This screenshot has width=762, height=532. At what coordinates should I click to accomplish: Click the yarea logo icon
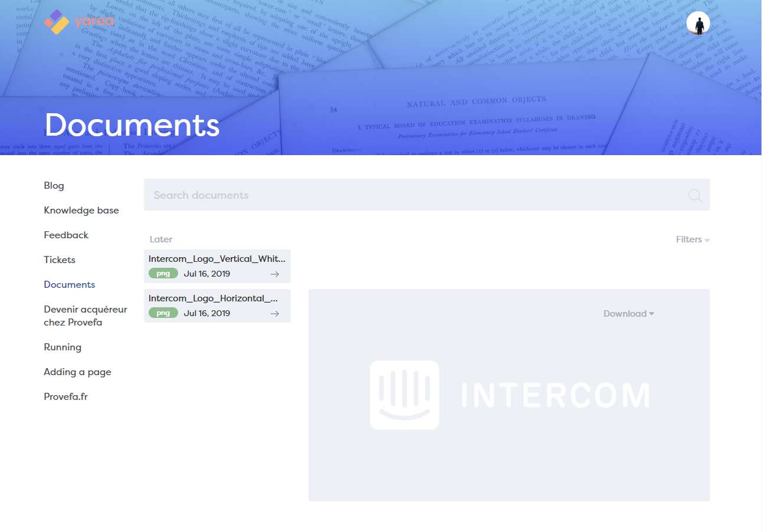(x=57, y=22)
